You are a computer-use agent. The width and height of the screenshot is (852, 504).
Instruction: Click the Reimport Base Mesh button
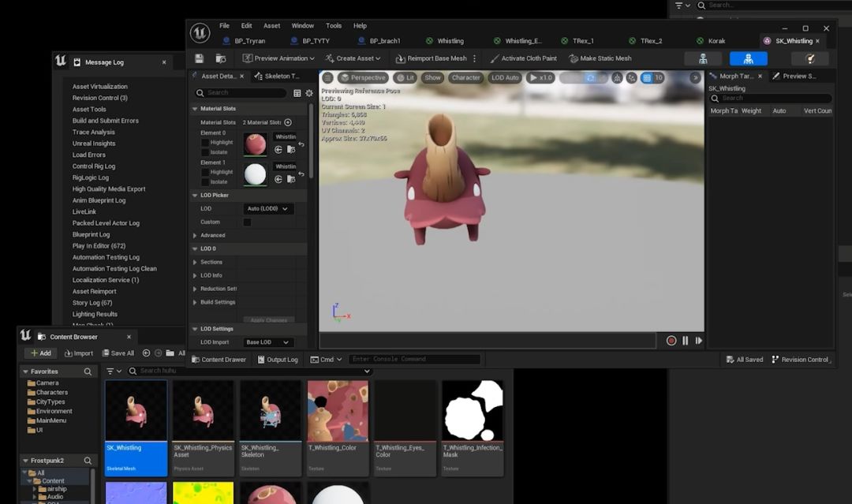pos(431,58)
